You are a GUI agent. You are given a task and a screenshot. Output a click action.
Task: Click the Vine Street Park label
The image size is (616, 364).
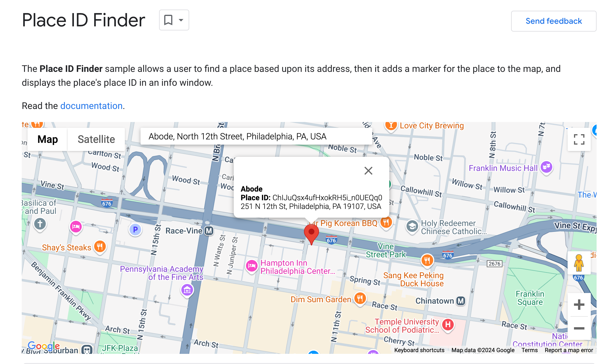386,250
